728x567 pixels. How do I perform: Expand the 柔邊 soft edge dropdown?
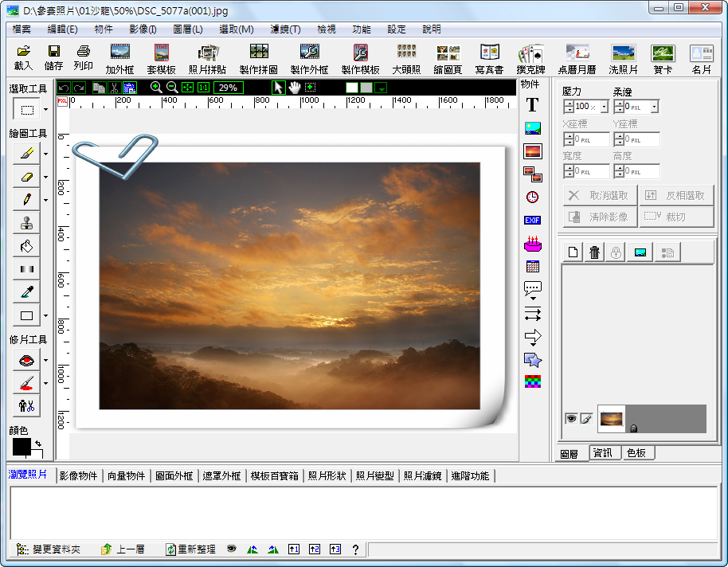point(655,107)
